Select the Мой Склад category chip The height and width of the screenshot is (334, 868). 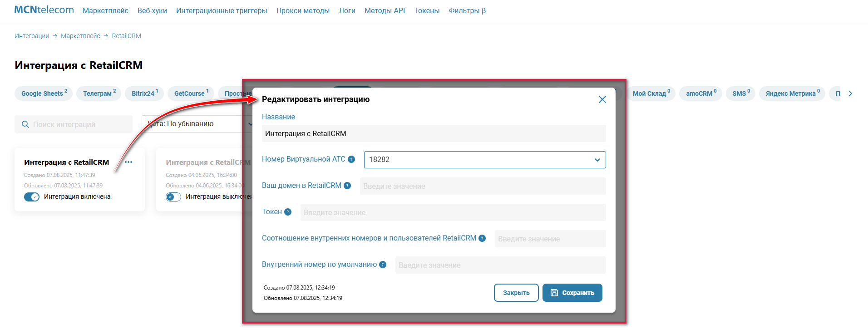coord(651,93)
